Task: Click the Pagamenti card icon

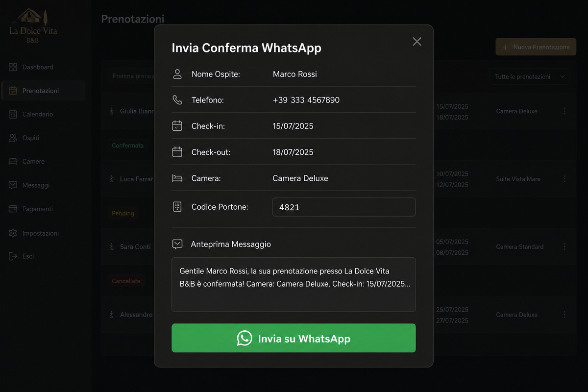Action: click(x=13, y=209)
